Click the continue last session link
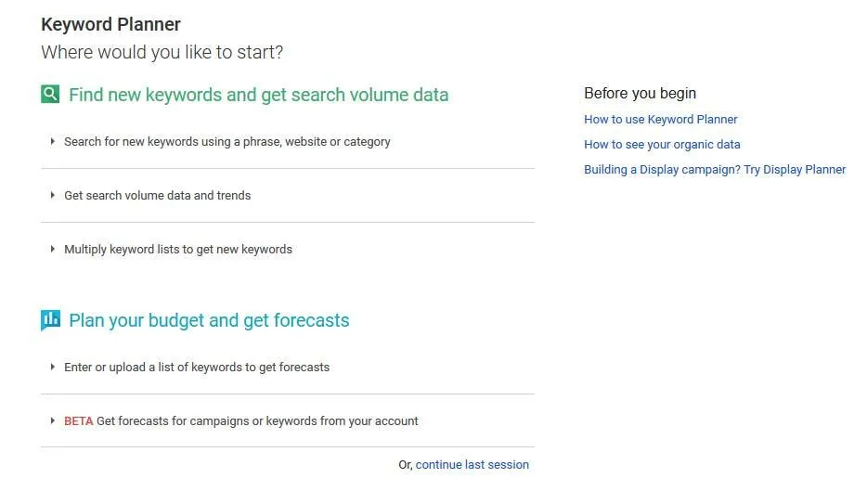 (x=472, y=465)
